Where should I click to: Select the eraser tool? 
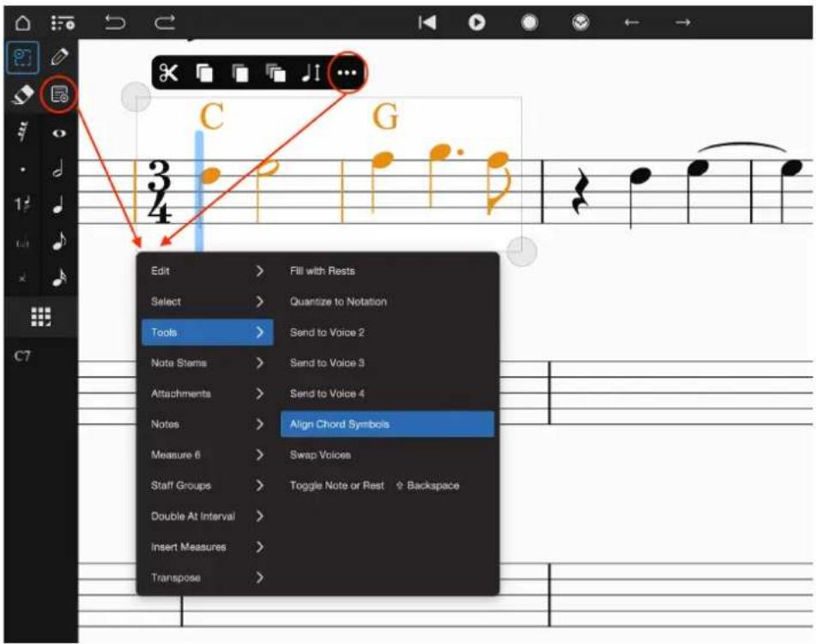pyautogui.click(x=22, y=94)
